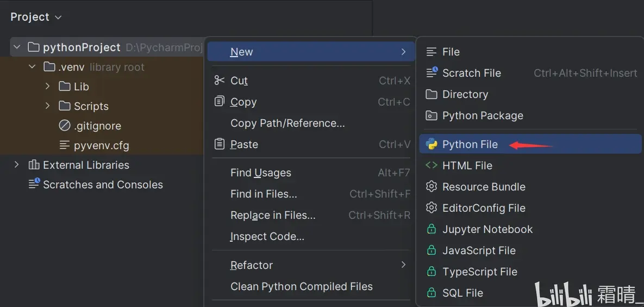
Task: Click the .gitignore file icon
Action: (x=65, y=126)
